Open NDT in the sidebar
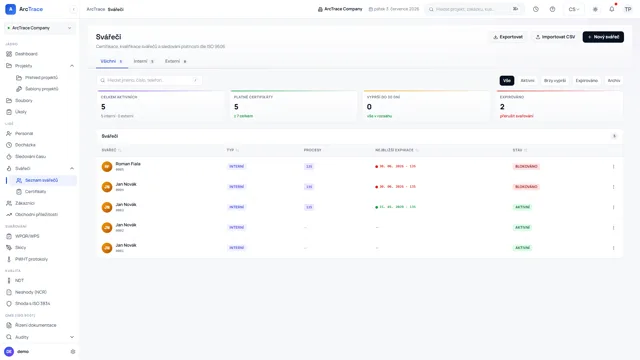The image size is (640, 360). tap(19, 281)
